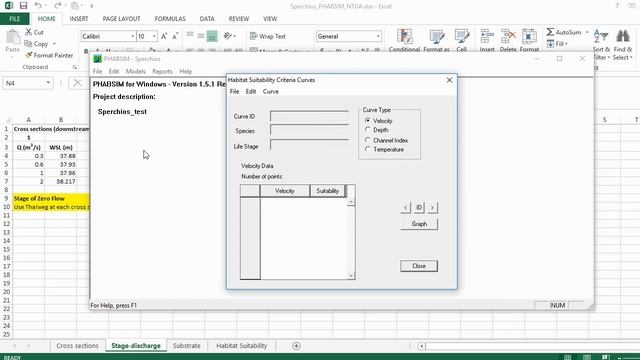Click the Orientation text angle icon
Viewport: 640px width, 360px height.
tap(228, 36)
